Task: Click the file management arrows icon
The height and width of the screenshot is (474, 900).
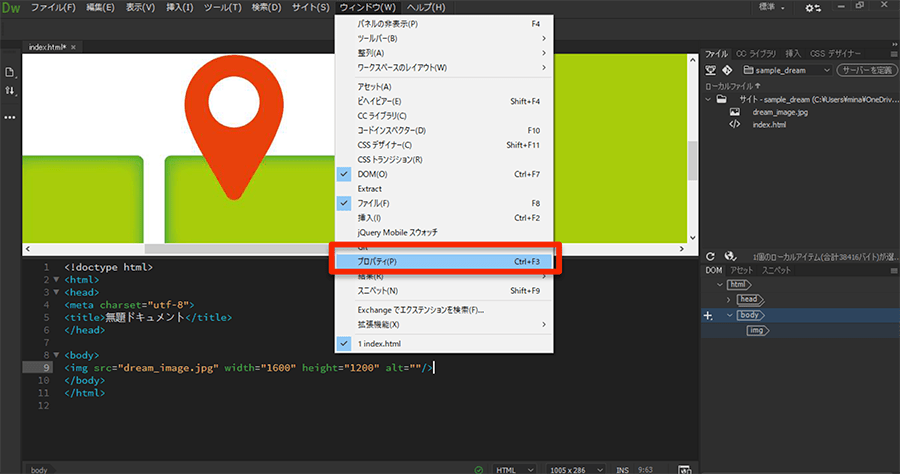Action: (10, 91)
